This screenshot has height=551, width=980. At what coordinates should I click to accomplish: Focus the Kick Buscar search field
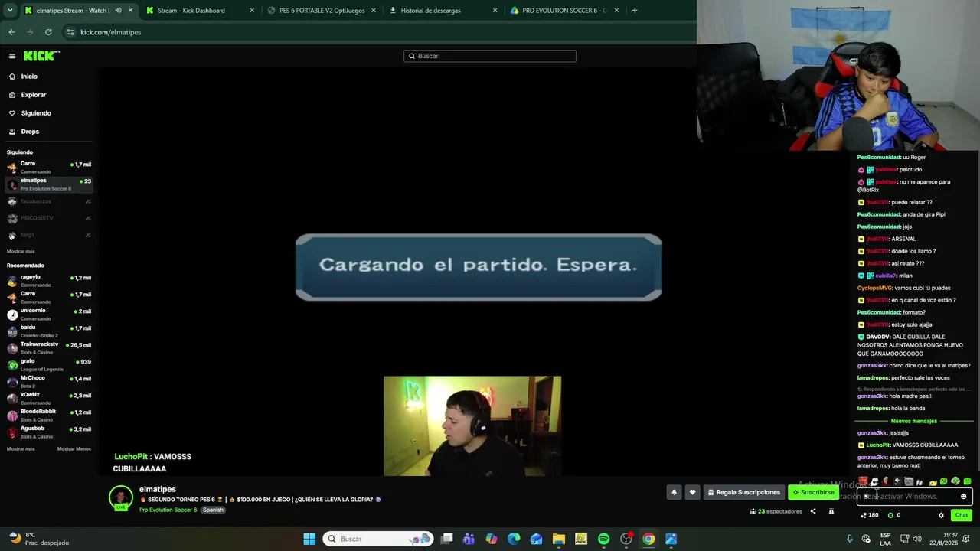[490, 56]
